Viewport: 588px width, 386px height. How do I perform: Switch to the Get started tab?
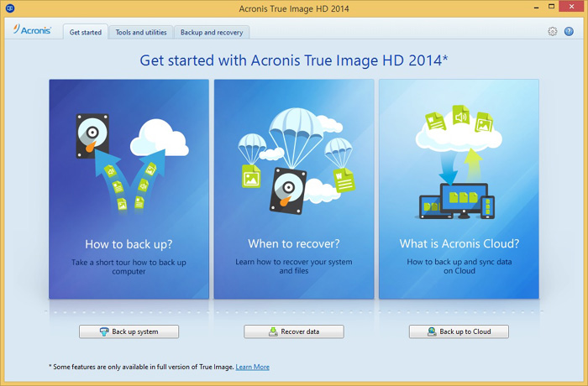tap(86, 33)
